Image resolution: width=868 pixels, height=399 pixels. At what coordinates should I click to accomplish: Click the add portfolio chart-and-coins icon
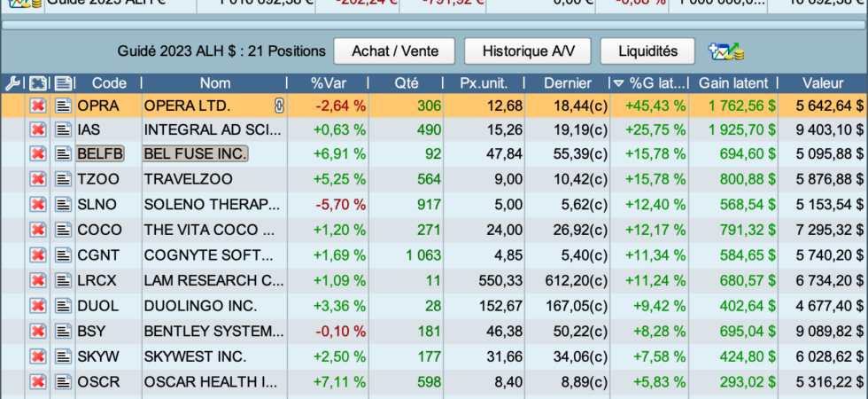click(x=725, y=51)
